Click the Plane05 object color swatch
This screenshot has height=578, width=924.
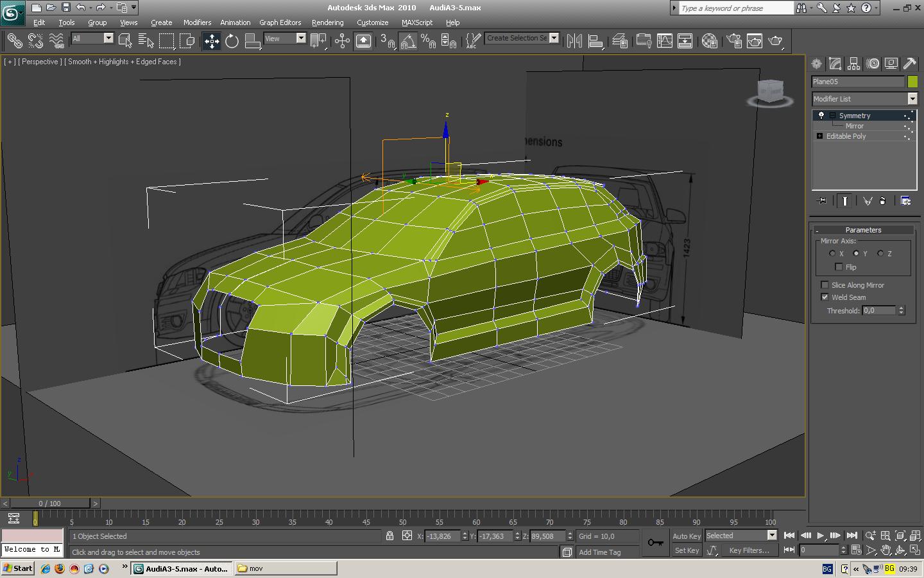point(912,82)
